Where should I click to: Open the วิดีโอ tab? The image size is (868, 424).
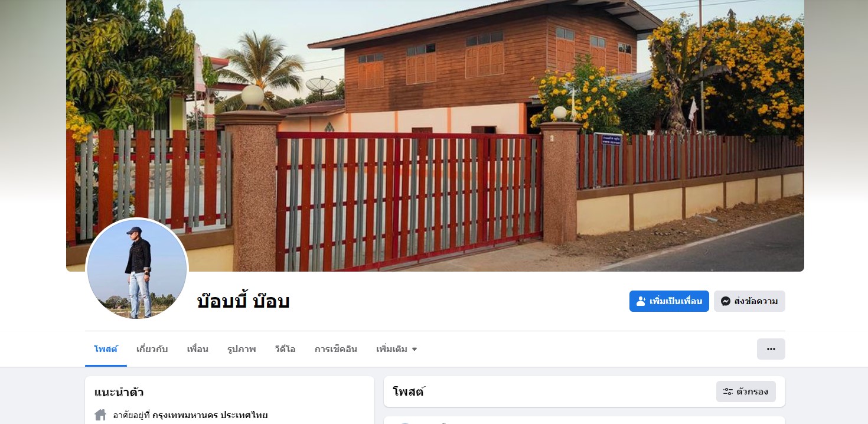point(285,349)
